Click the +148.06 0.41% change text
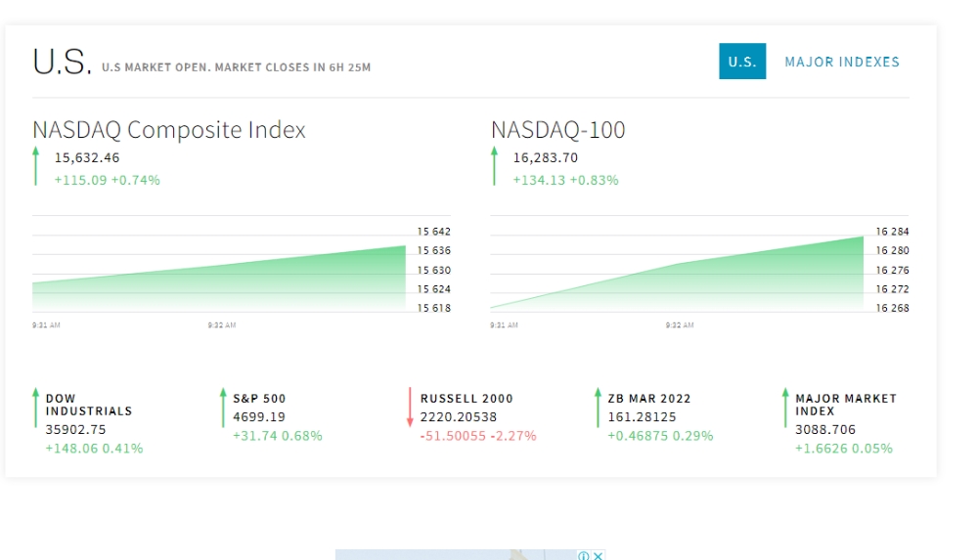This screenshot has width=978, height=560. 94,449
